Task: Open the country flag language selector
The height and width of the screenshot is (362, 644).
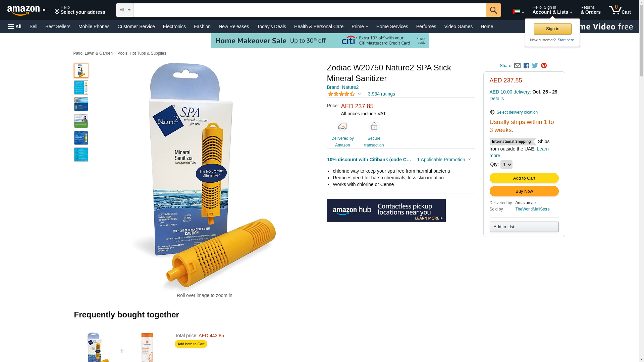Action: pos(518,12)
